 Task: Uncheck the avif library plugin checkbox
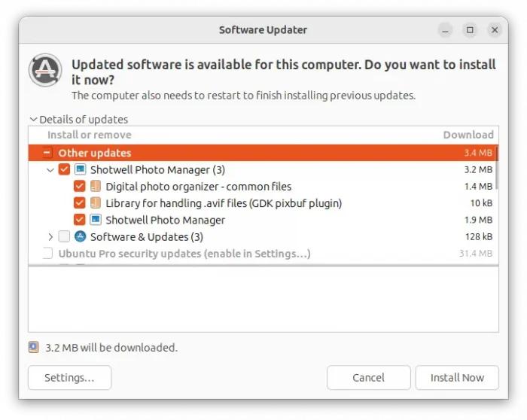80,203
